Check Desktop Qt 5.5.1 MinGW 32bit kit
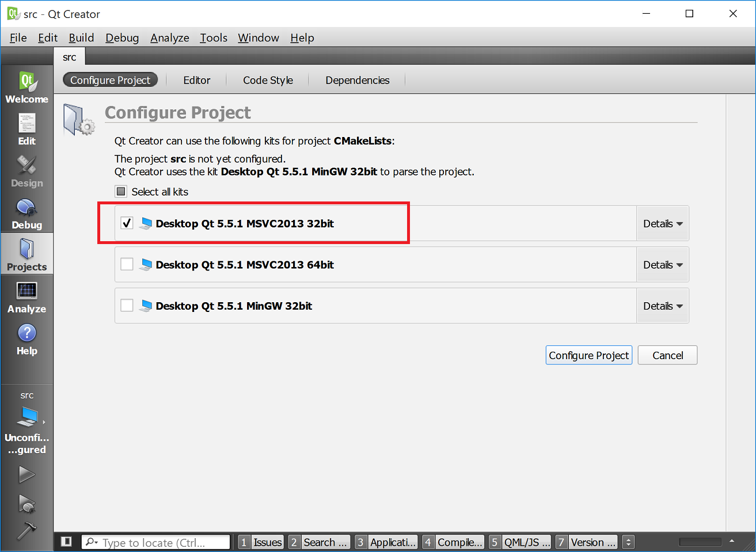The image size is (756, 552). 127,305
